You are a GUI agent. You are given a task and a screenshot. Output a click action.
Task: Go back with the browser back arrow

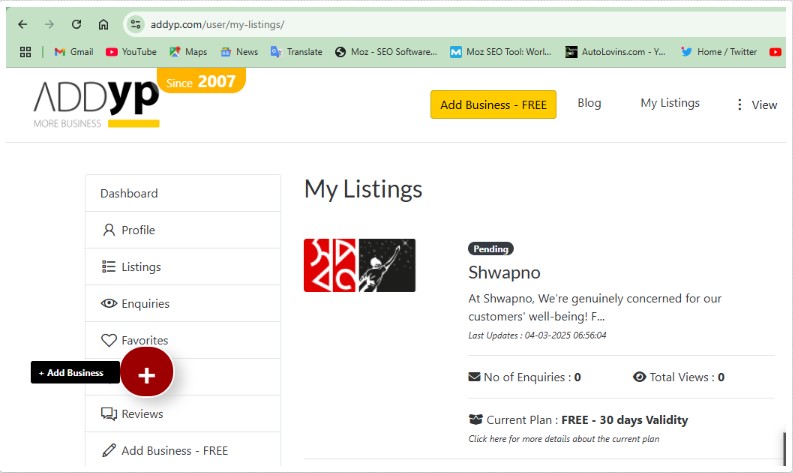pos(22,24)
